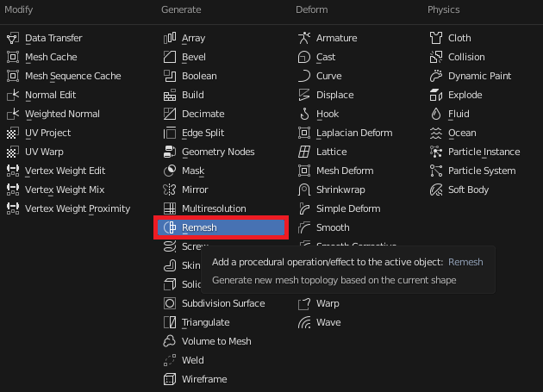
Task: Choose Decimate from the Generate column
Action: click(203, 114)
